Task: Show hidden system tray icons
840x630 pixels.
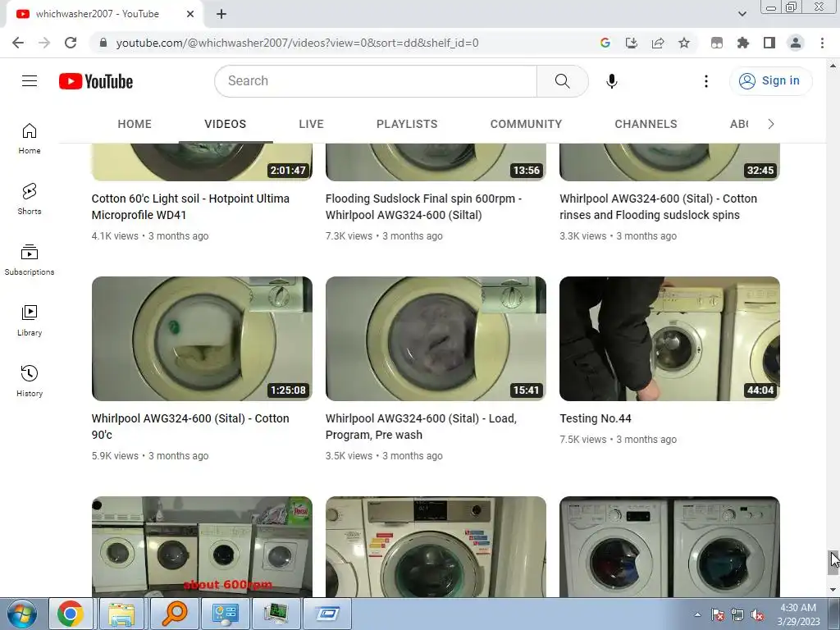Action: (697, 615)
